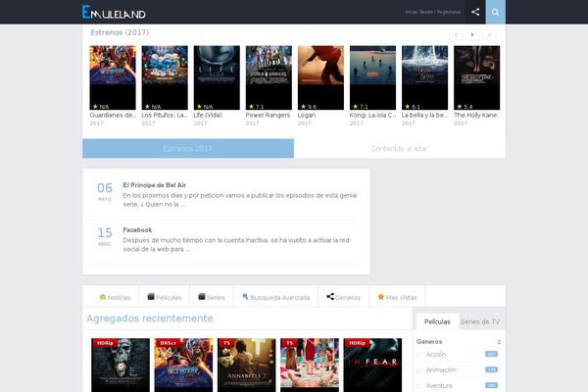Open the first HDRip horror poster in Agregados

(x=121, y=365)
